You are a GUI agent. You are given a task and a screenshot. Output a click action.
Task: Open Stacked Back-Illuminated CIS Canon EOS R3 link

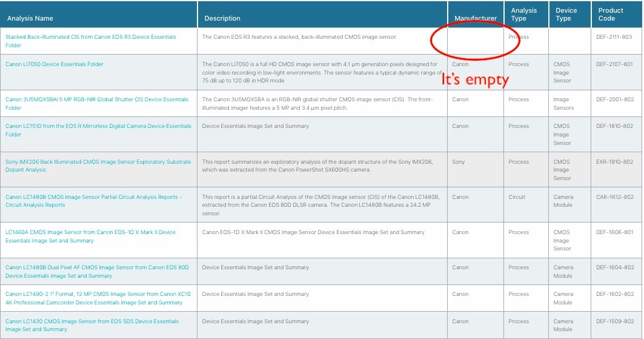click(x=90, y=41)
